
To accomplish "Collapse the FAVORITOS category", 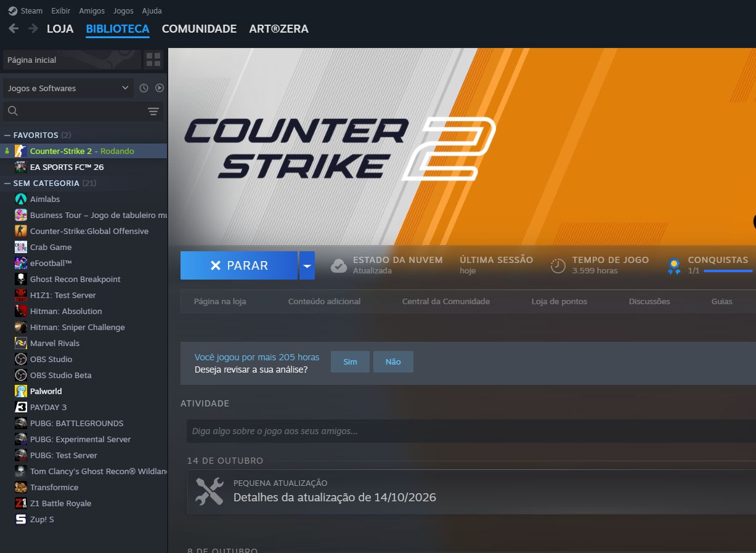I will click(7, 135).
